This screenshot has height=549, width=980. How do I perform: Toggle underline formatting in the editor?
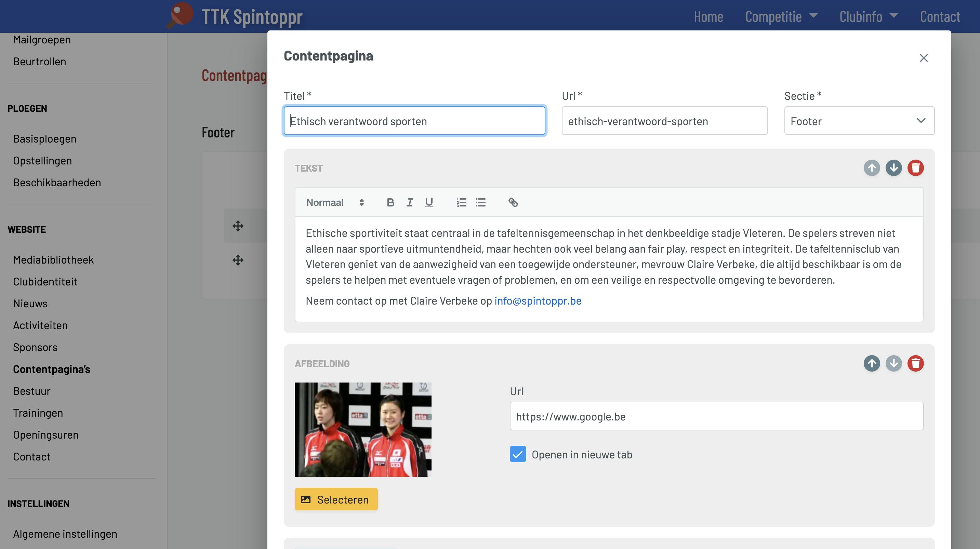[429, 202]
